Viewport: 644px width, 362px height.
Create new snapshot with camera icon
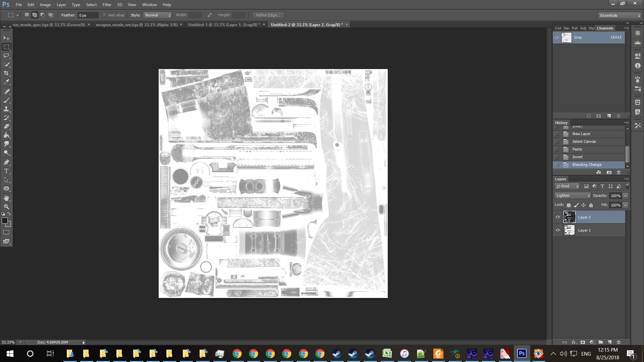tap(609, 172)
